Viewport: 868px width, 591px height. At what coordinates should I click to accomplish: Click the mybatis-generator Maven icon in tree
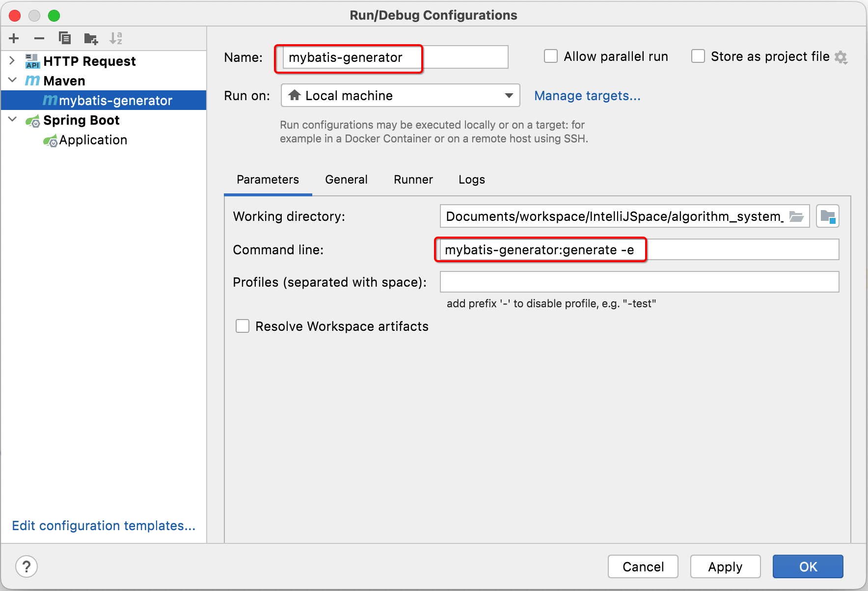point(50,100)
